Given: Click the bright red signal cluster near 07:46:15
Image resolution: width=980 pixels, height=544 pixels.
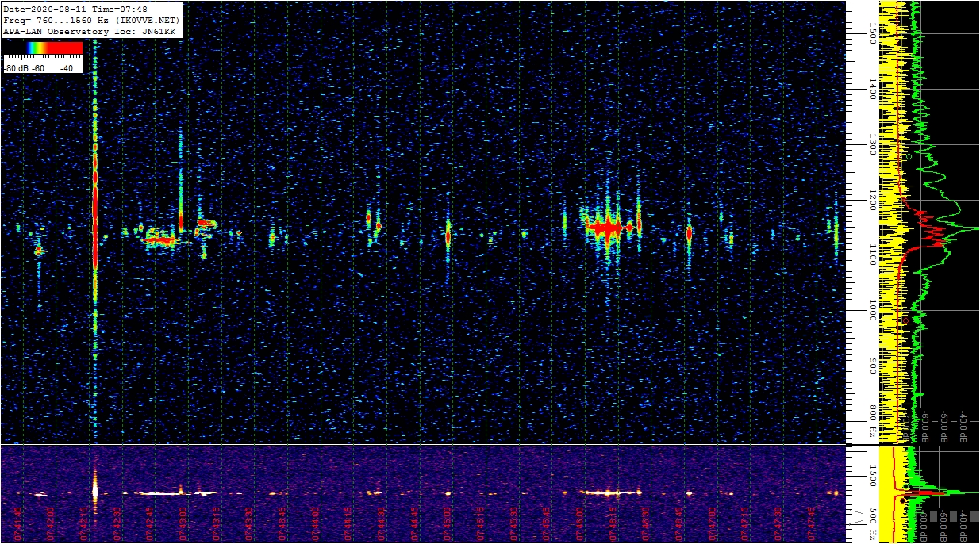Looking at the screenshot, I should (607, 228).
